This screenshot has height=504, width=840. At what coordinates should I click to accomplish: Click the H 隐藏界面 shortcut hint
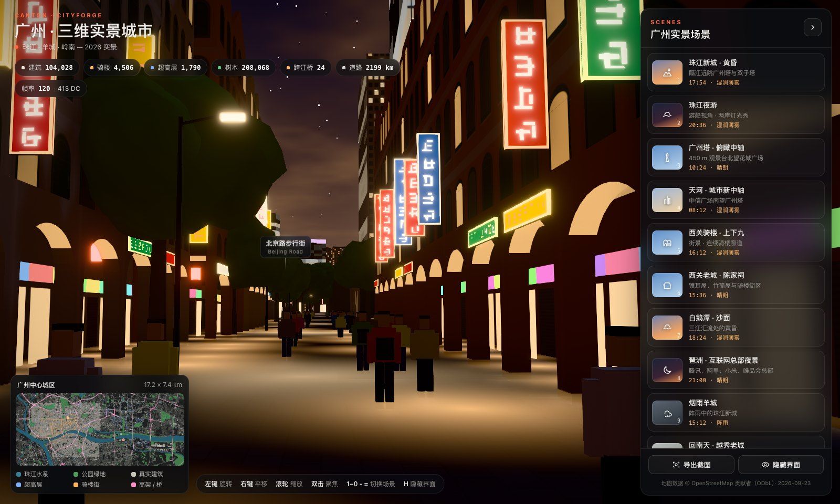point(419,484)
